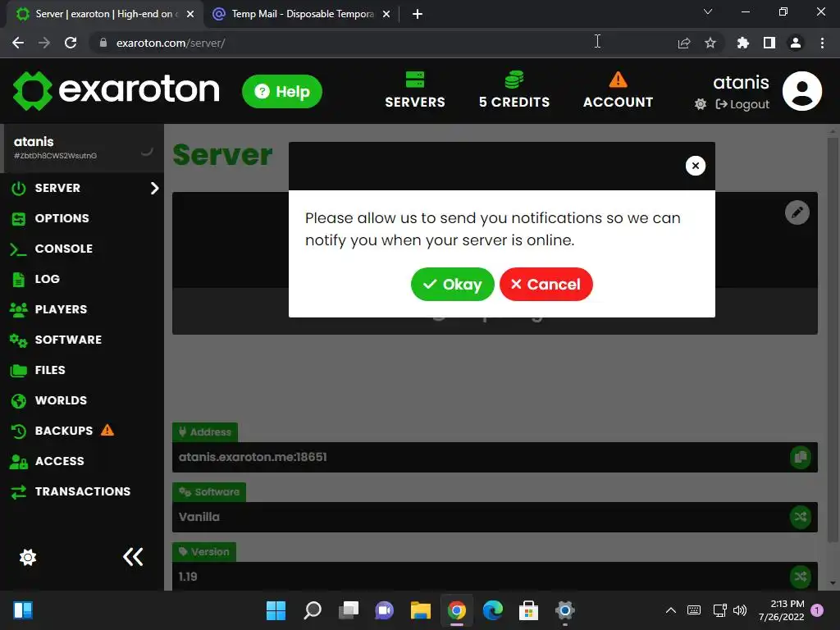This screenshot has width=840, height=630.
Task: Open Microsoft Edge from the taskbar
Action: 492,610
